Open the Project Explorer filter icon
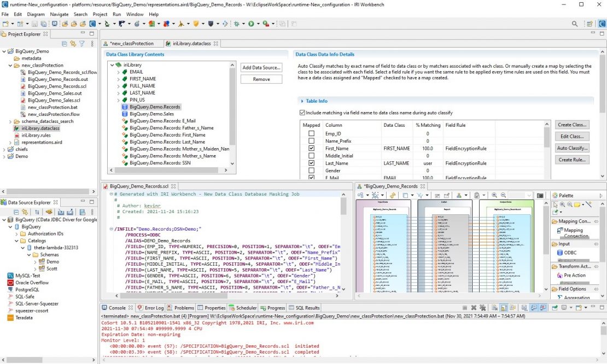607x364 pixels. pyautogui.click(x=81, y=44)
